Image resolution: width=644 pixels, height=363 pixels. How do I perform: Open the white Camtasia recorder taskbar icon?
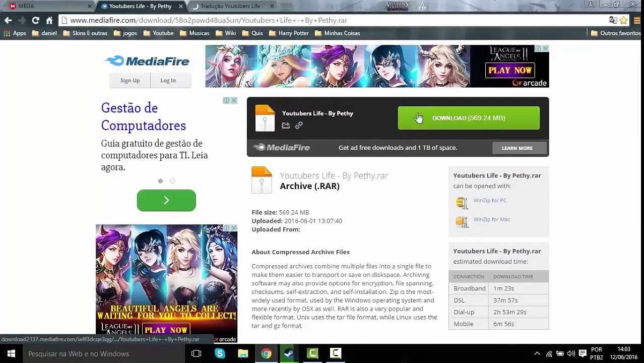point(336,354)
